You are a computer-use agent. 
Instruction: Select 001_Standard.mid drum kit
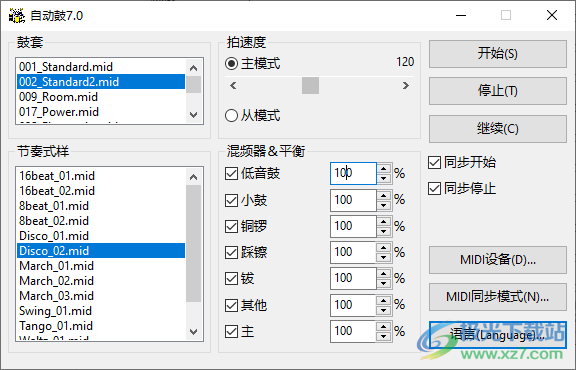(101, 67)
